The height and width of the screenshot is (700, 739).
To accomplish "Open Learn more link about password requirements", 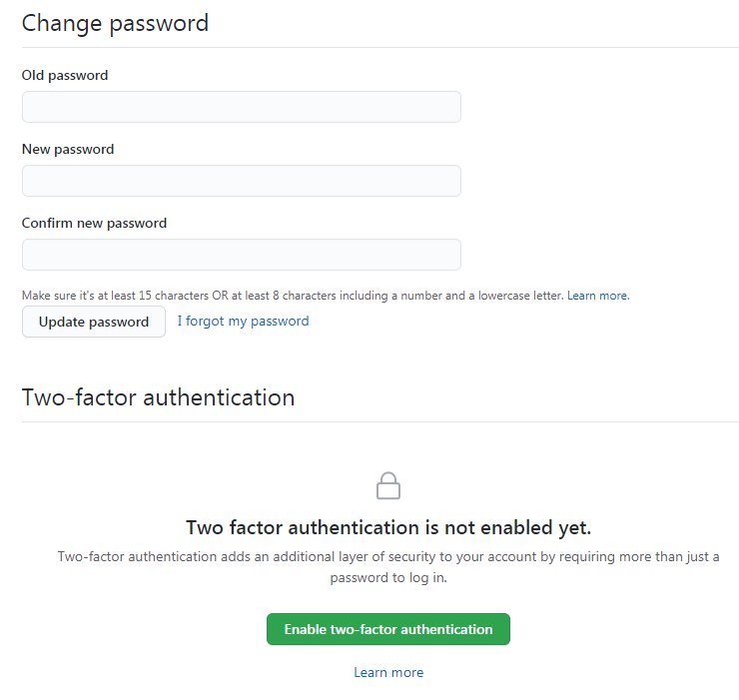I will pyautogui.click(x=598, y=296).
